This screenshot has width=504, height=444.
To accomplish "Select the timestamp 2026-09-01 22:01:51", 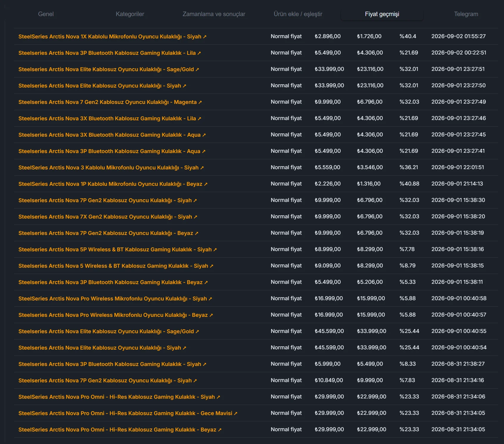I will [458, 167].
